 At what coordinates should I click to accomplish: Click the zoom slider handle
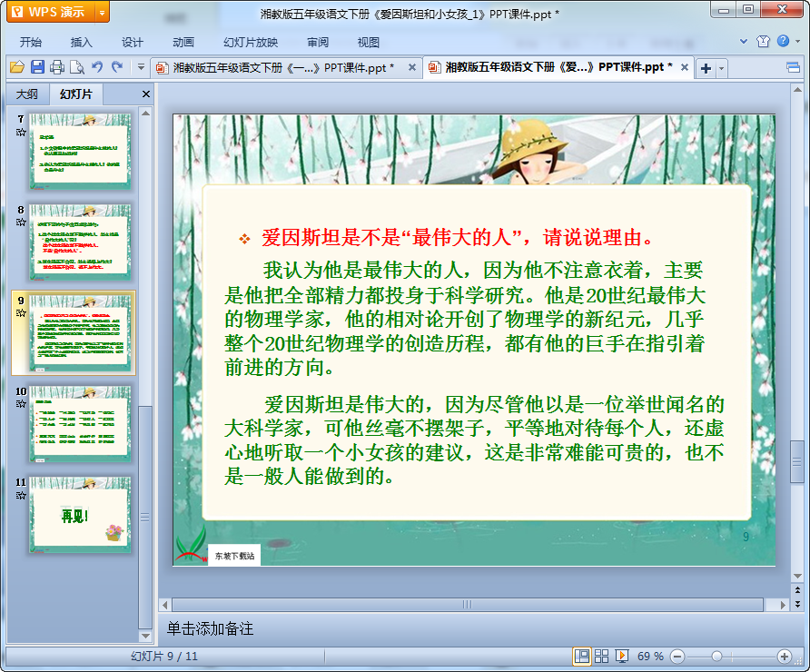click(716, 656)
